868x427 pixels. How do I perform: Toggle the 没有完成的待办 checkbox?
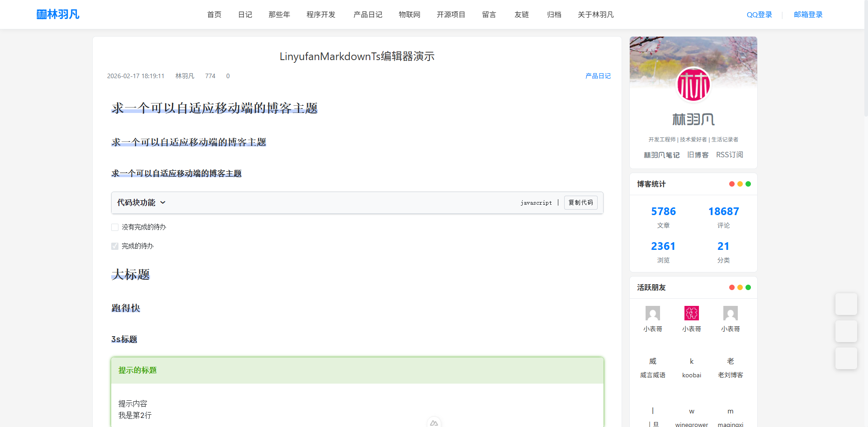[x=115, y=227]
